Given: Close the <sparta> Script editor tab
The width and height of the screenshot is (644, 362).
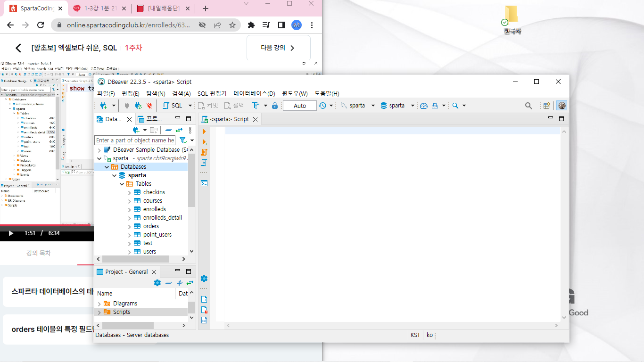Looking at the screenshot, I should point(255,119).
